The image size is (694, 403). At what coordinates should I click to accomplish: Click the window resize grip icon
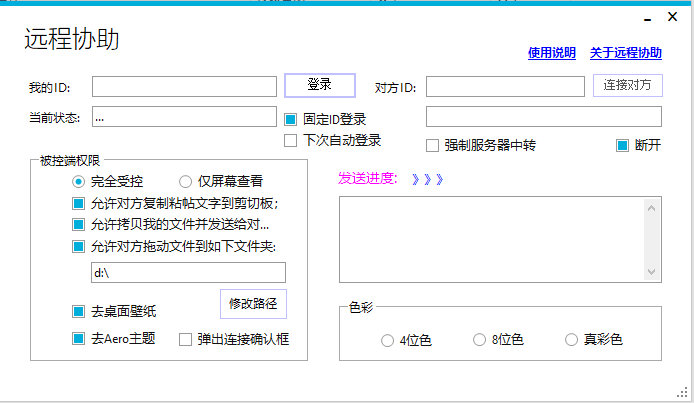point(682,392)
